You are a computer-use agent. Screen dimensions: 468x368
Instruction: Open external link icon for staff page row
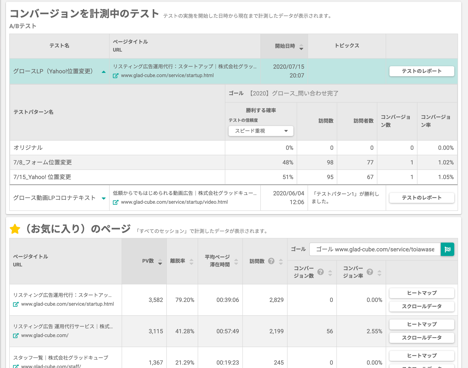(x=16, y=366)
